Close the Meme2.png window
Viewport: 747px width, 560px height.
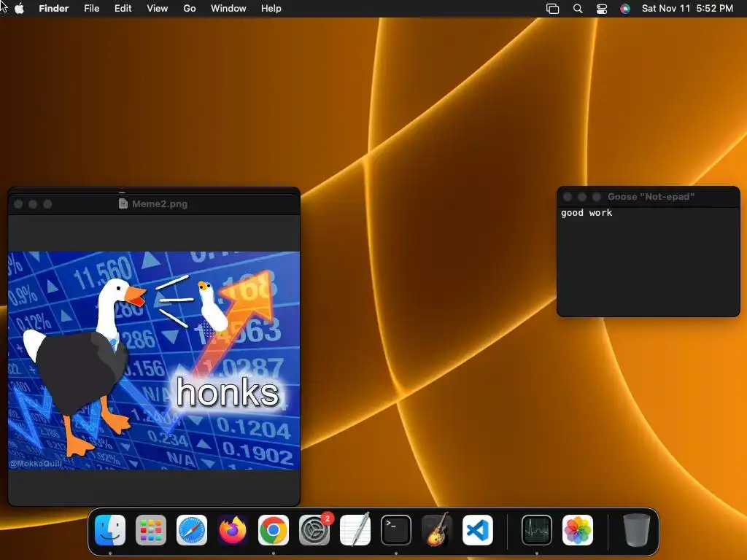(x=18, y=204)
